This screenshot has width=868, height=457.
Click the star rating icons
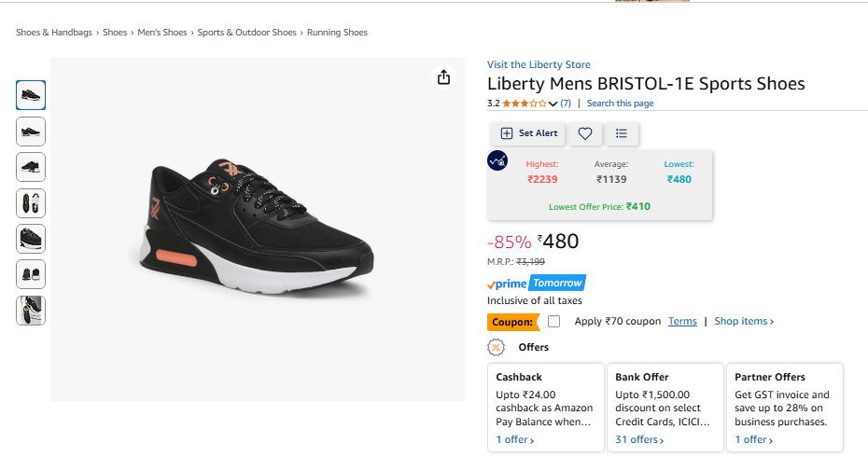pos(525,104)
